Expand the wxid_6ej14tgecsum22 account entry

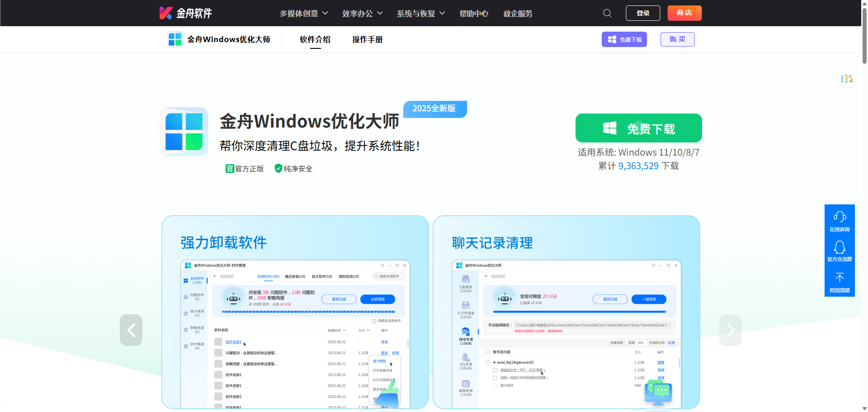(x=495, y=362)
